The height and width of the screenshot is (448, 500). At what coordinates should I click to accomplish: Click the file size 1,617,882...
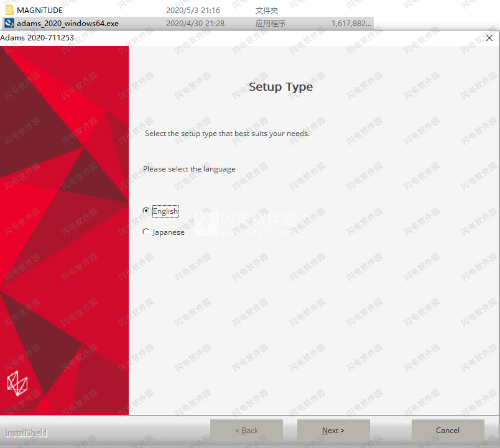[351, 23]
